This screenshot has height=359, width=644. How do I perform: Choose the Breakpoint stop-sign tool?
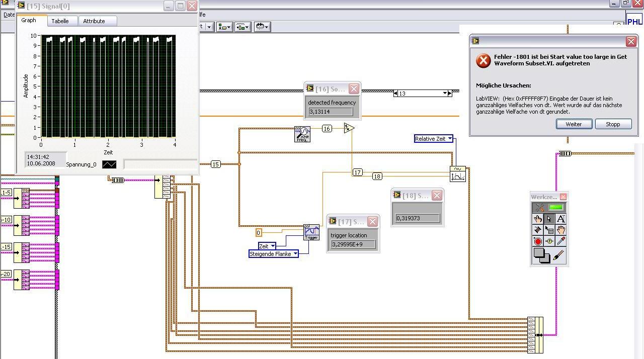[x=538, y=241]
